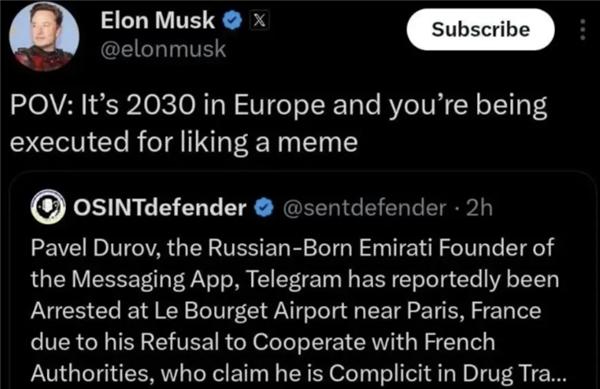This screenshot has width=600, height=389.
Task: Click the "Authorities, who claim he is" text
Action: click(177, 373)
